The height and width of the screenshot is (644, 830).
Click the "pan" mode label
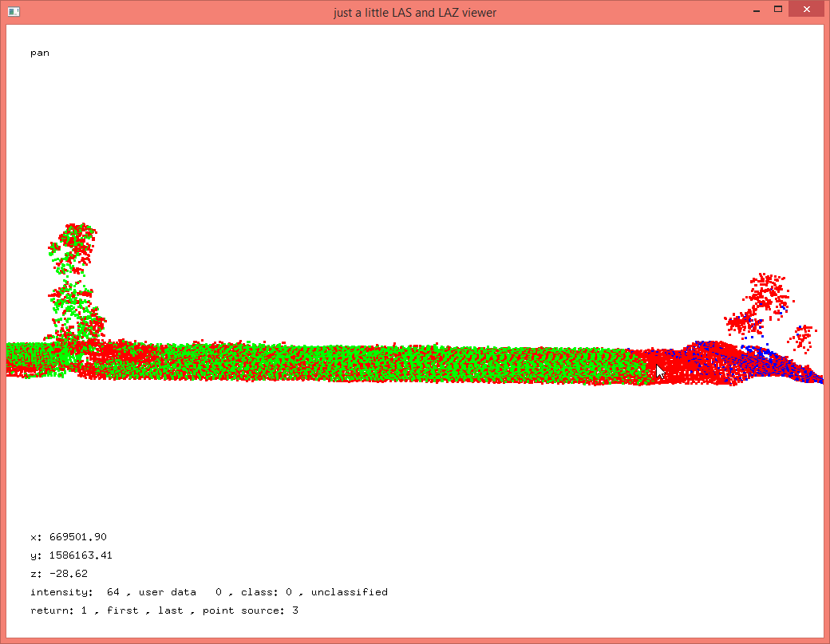pos(40,53)
